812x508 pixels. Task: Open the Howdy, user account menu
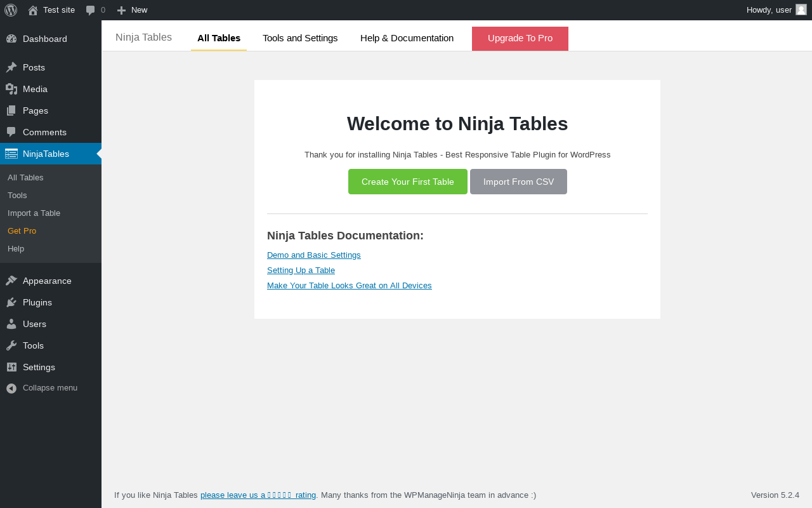[776, 10]
